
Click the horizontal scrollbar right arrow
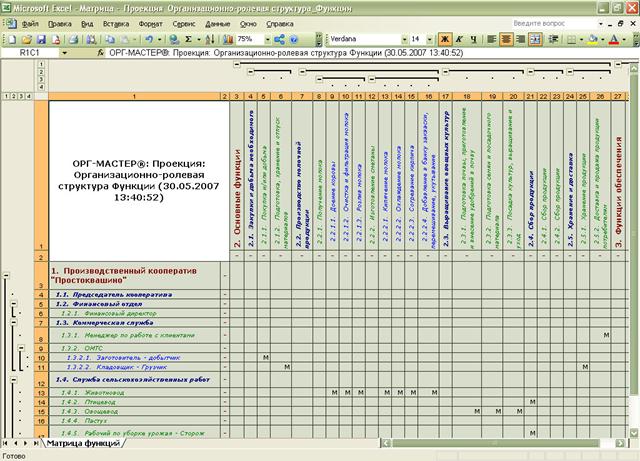pos(620,443)
